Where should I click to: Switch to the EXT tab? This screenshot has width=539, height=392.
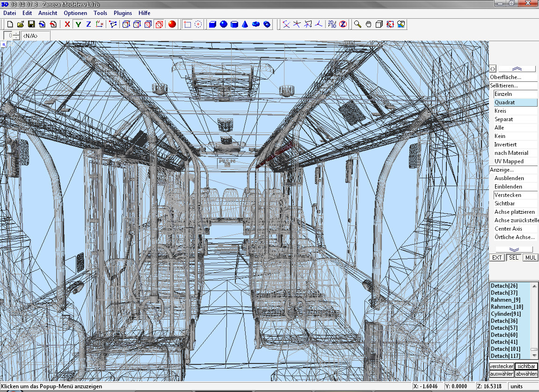(x=497, y=258)
